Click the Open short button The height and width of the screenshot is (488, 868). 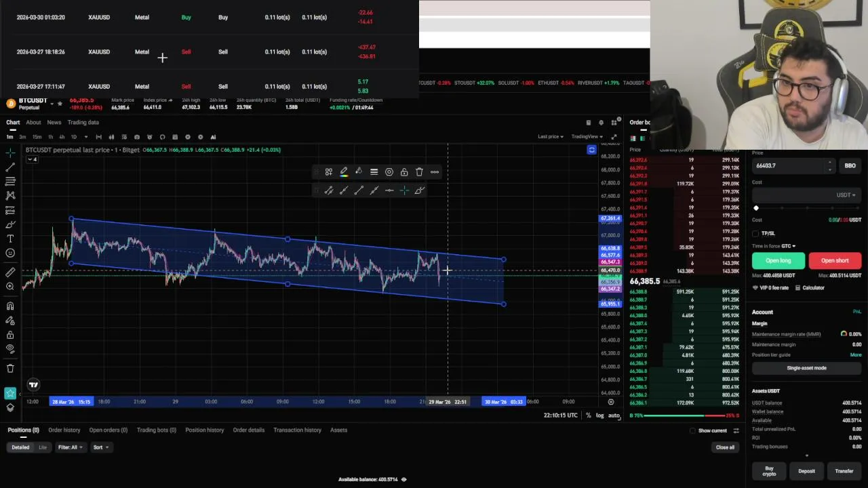(835, 261)
